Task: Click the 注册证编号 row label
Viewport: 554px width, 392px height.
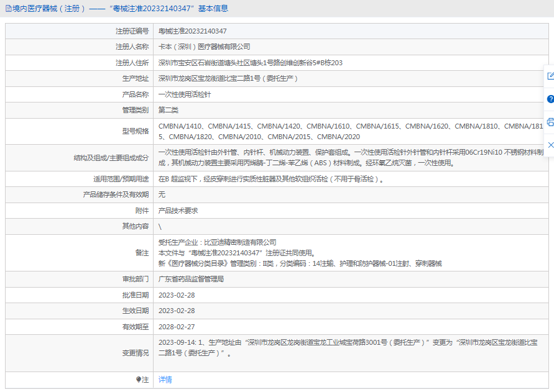Action: tap(132, 31)
